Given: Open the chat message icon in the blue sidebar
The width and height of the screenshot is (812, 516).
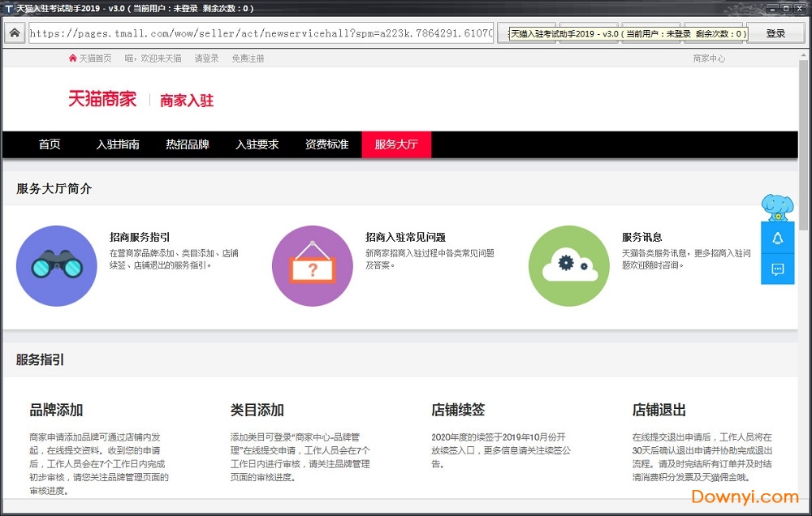Looking at the screenshot, I should coord(777,269).
